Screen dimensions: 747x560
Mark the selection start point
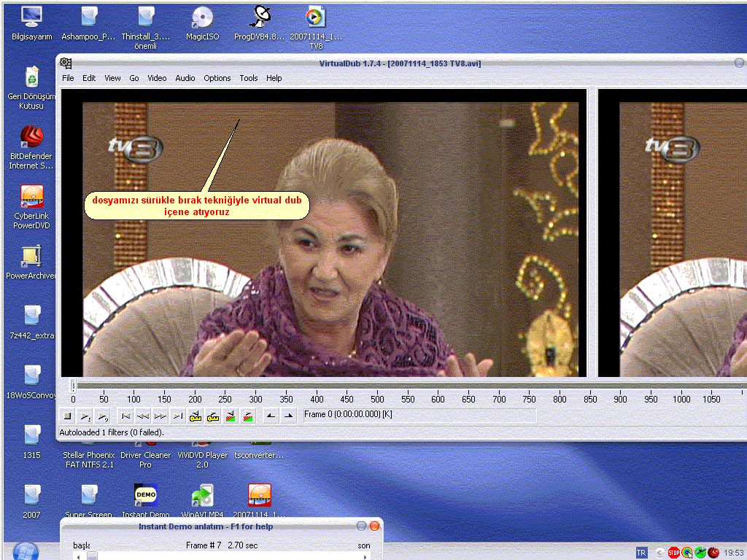click(x=271, y=416)
